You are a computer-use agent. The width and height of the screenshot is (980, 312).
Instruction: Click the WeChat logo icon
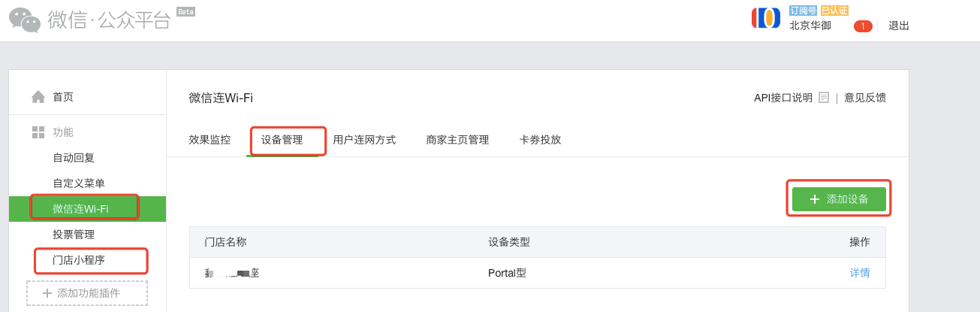click(x=25, y=20)
